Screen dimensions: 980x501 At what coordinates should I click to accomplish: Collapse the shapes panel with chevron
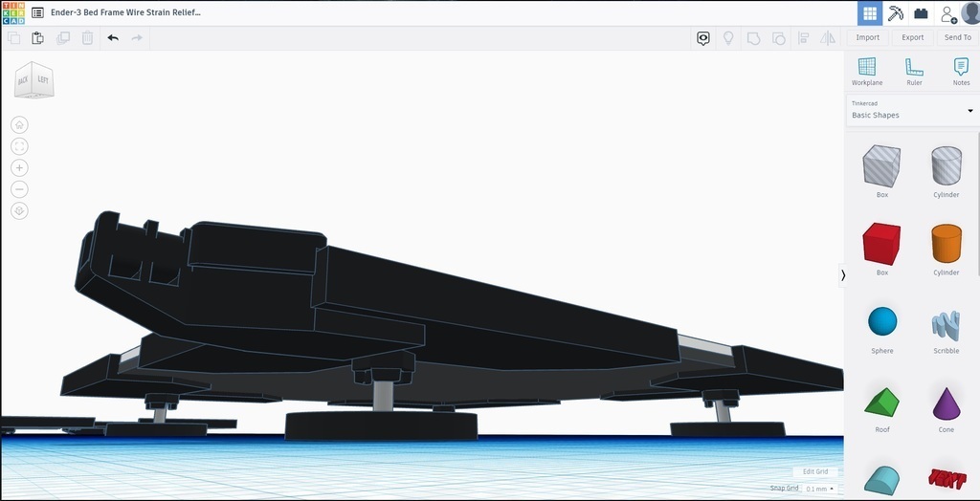[842, 274]
